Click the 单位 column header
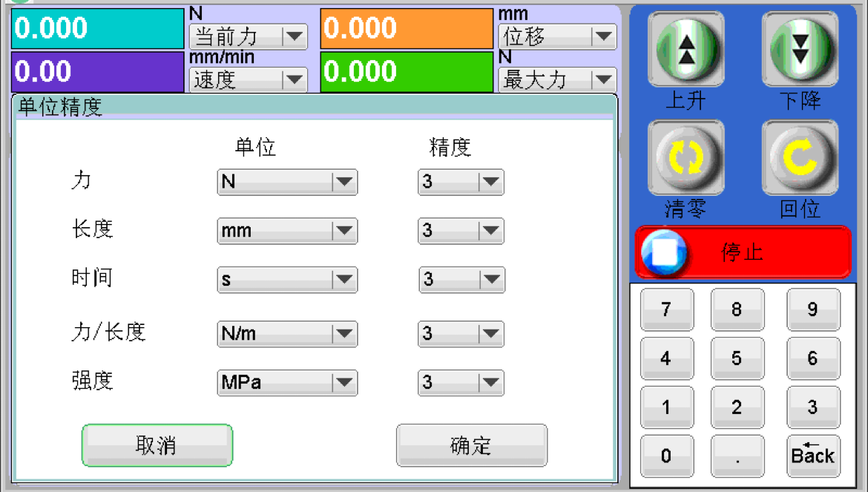This screenshot has width=868, height=492. [x=255, y=147]
